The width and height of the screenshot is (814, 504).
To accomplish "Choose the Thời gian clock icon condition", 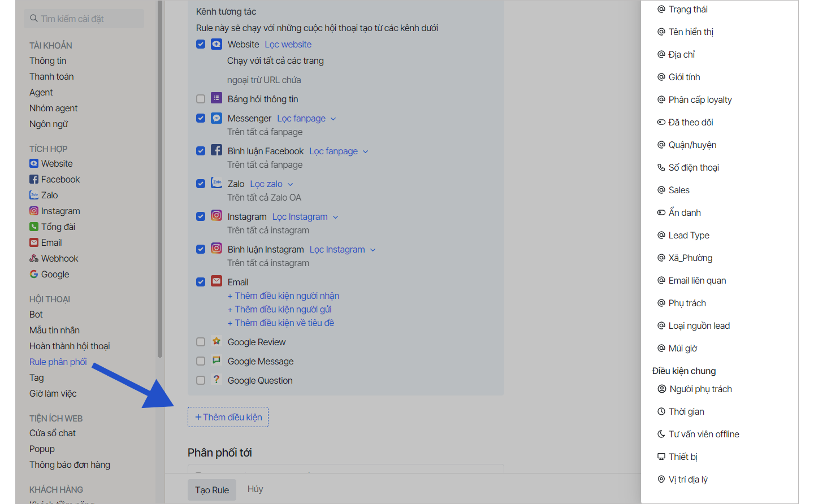I will (661, 412).
